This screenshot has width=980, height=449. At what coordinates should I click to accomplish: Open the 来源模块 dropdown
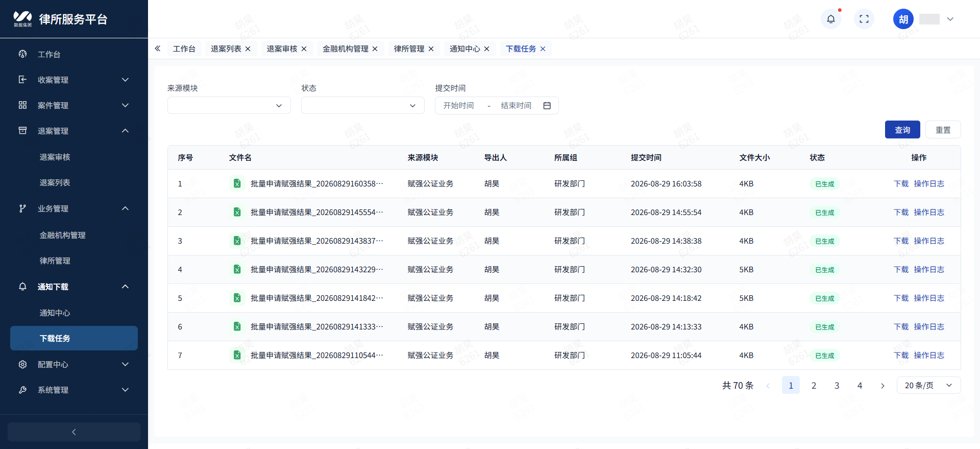[229, 106]
